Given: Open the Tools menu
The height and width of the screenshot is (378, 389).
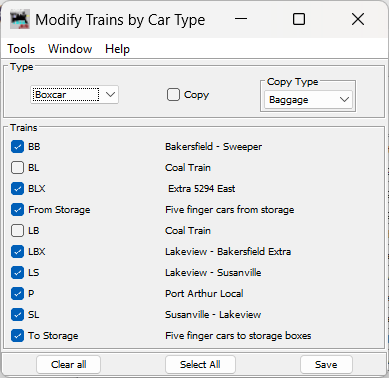Looking at the screenshot, I should (21, 49).
